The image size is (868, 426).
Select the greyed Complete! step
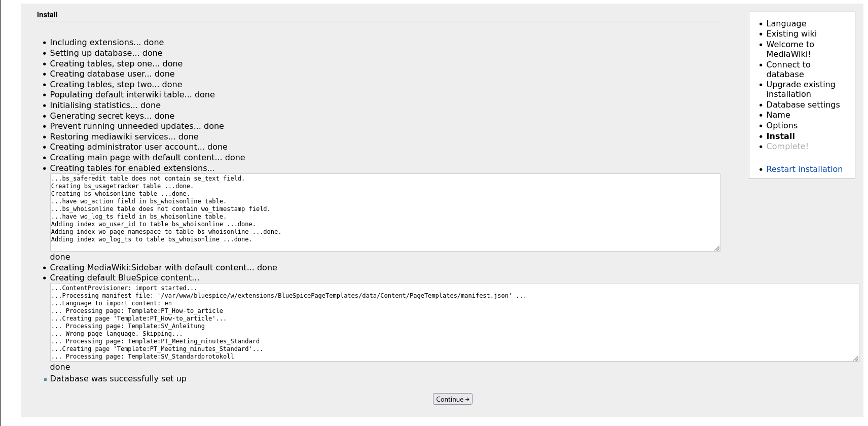tap(787, 147)
